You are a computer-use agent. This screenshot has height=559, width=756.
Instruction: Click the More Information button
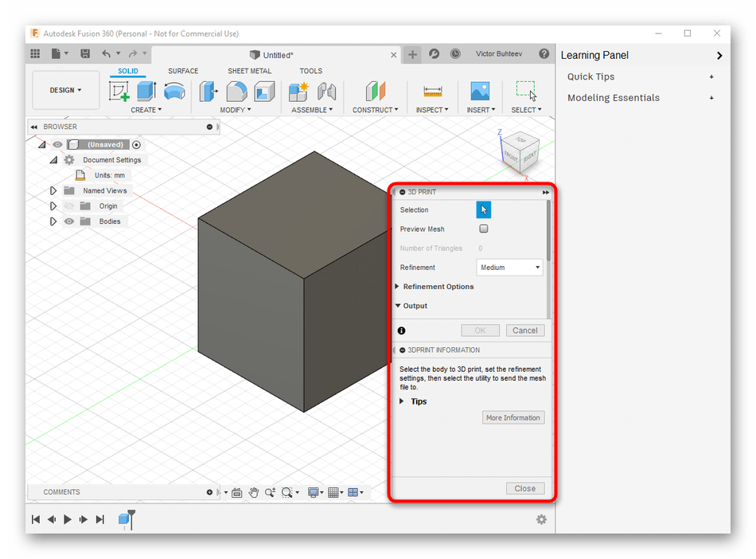click(513, 418)
